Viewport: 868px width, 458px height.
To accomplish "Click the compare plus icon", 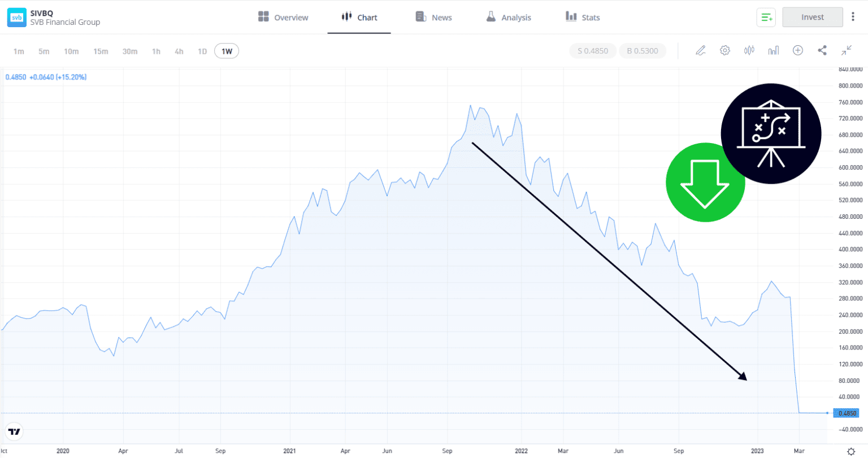I will pos(797,50).
